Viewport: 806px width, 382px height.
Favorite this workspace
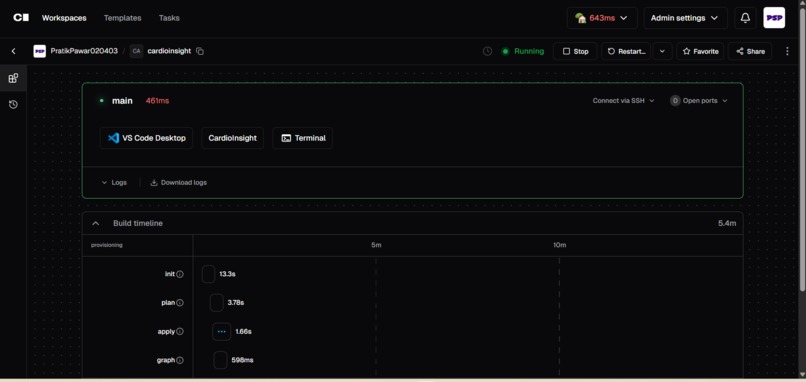700,51
